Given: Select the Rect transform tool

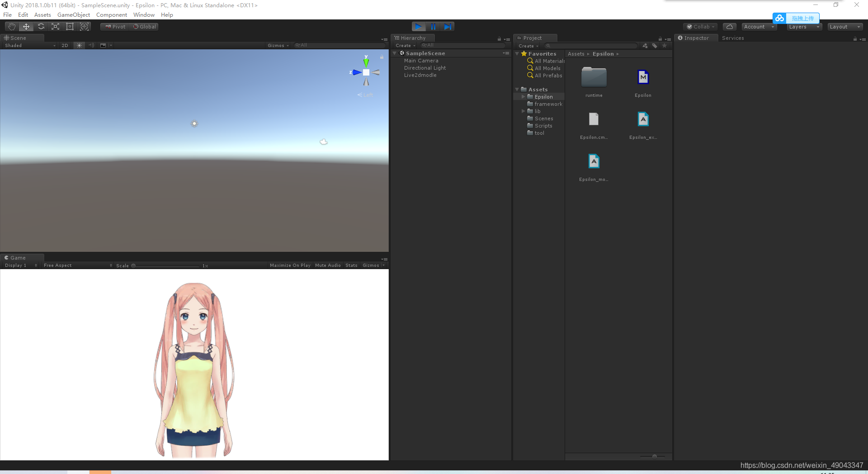Looking at the screenshot, I should click(70, 27).
